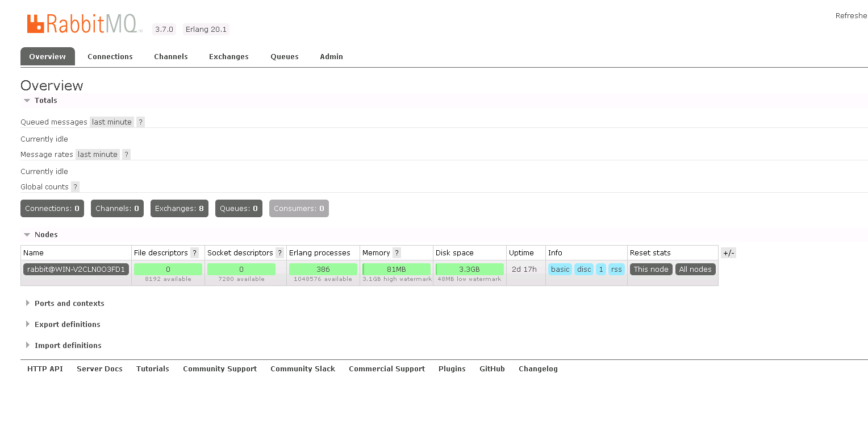Click the Disk space column header
This screenshot has width=868, height=439.
click(454, 253)
